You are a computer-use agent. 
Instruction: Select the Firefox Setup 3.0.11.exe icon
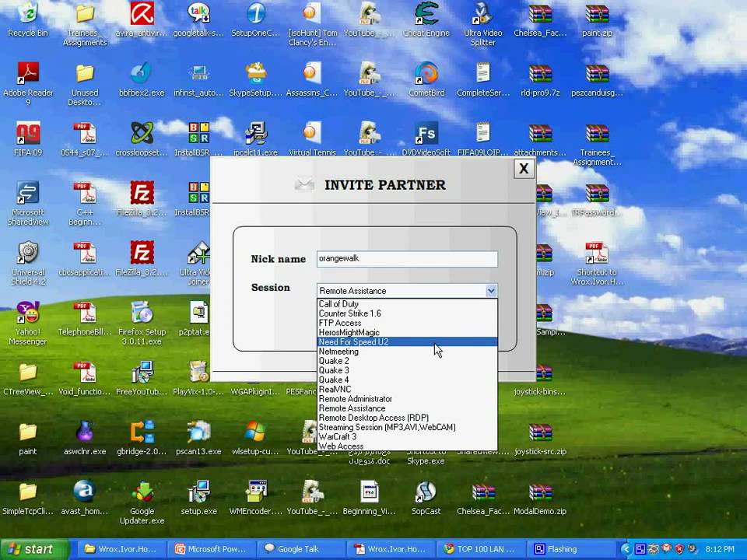point(142,324)
